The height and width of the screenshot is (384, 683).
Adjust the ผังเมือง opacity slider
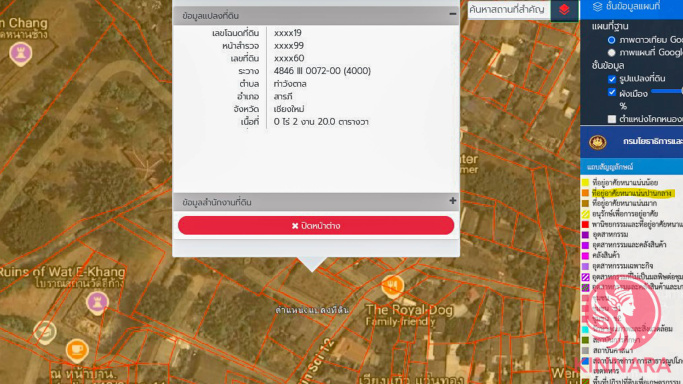[x=666, y=91]
